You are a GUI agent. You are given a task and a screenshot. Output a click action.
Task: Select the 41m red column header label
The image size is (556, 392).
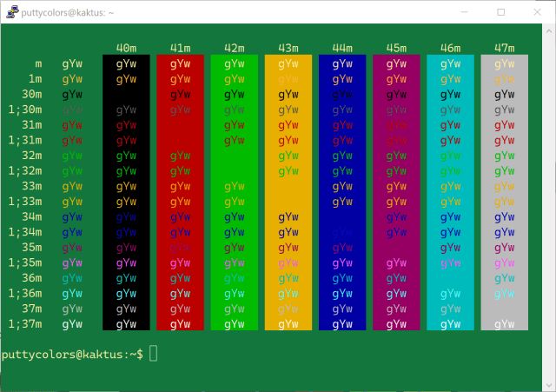180,48
